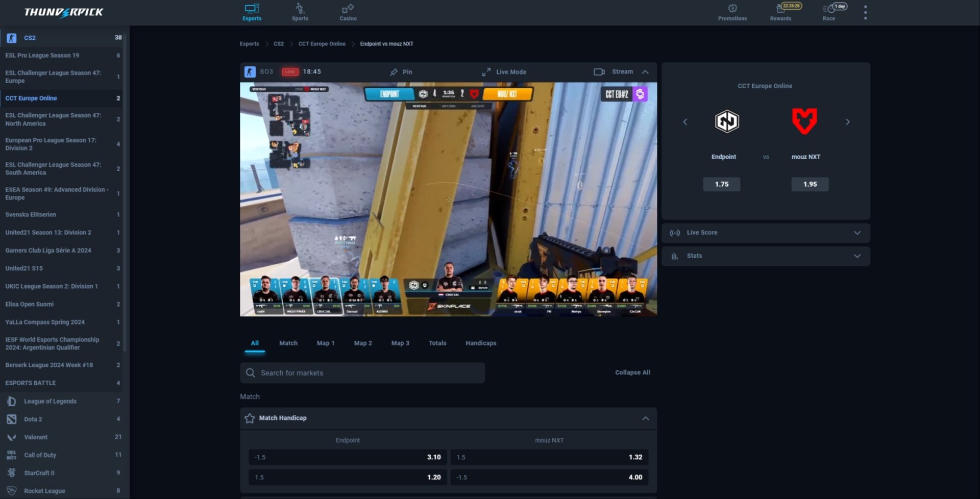Switch to the All markets tab

(255, 343)
